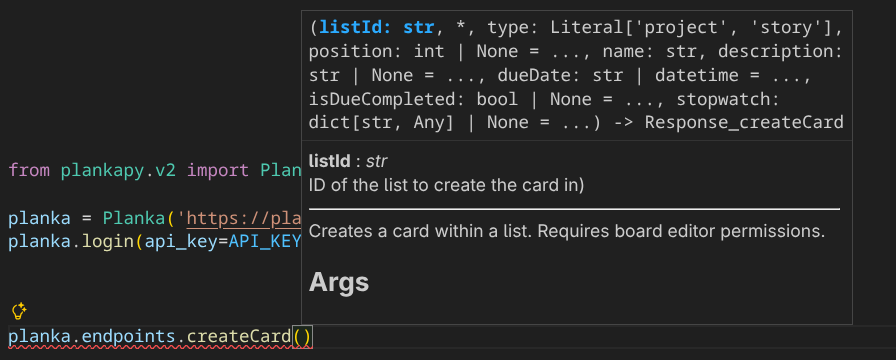Click the 'import' keyword
This screenshot has width=896, height=360.
coord(218,170)
